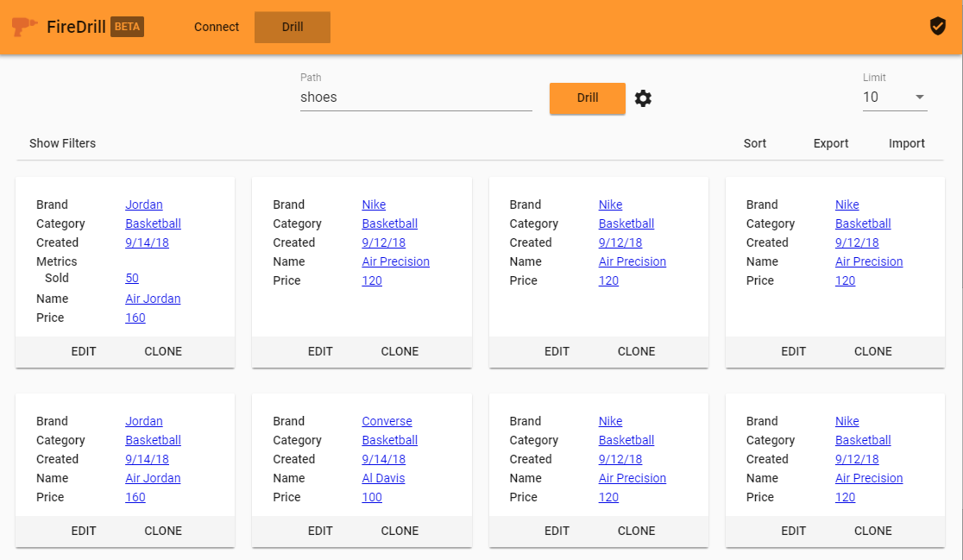
Task: Switch to the Connect tab
Action: click(217, 27)
